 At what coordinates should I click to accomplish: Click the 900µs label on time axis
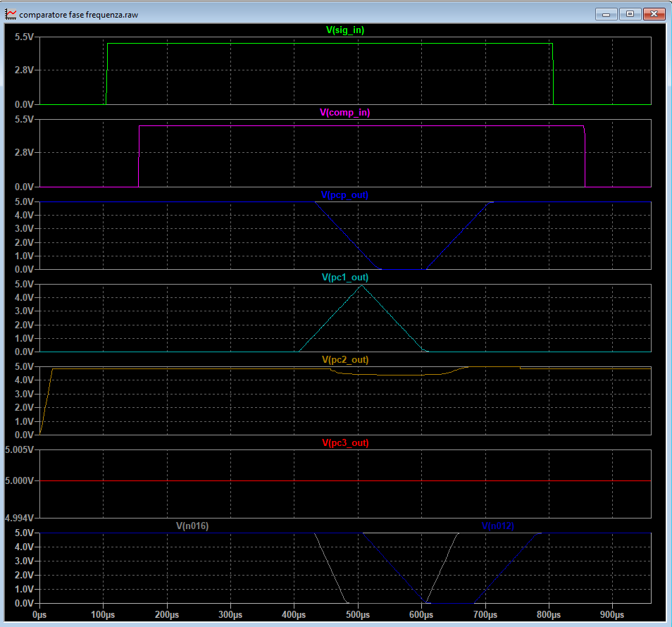pos(611,614)
